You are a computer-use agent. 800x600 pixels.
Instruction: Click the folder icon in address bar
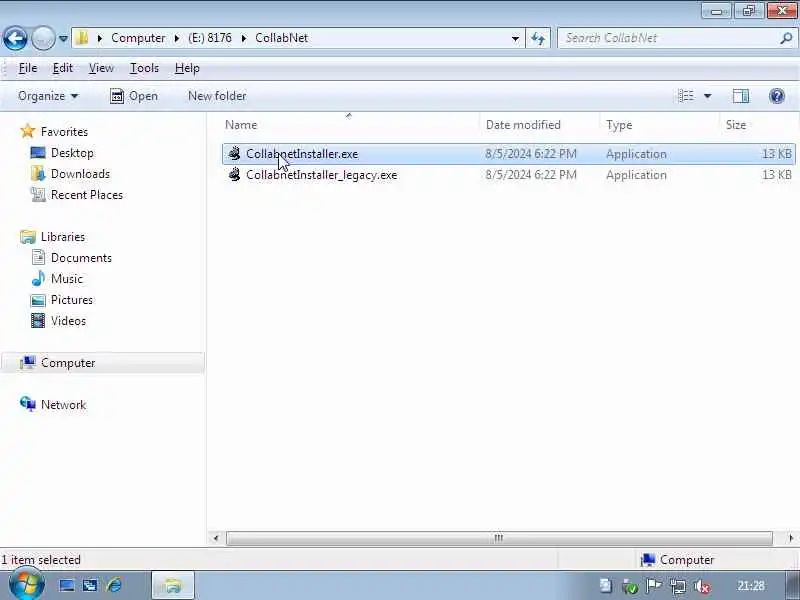click(82, 38)
